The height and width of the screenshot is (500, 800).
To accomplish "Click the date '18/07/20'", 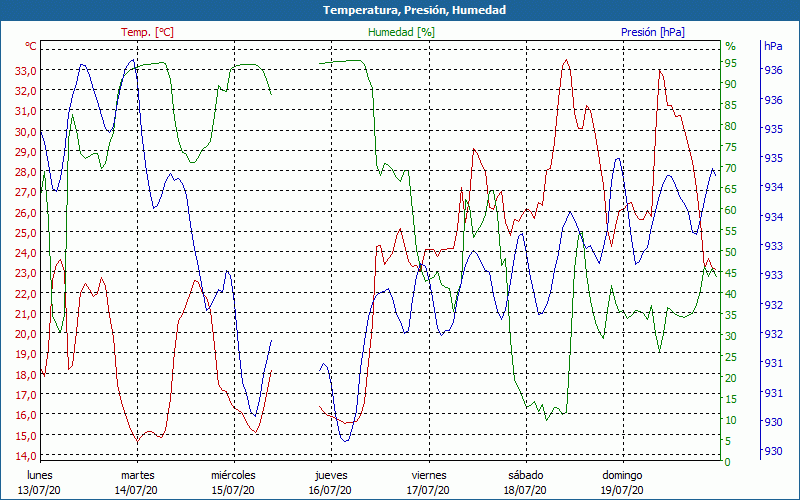I will click(525, 490).
